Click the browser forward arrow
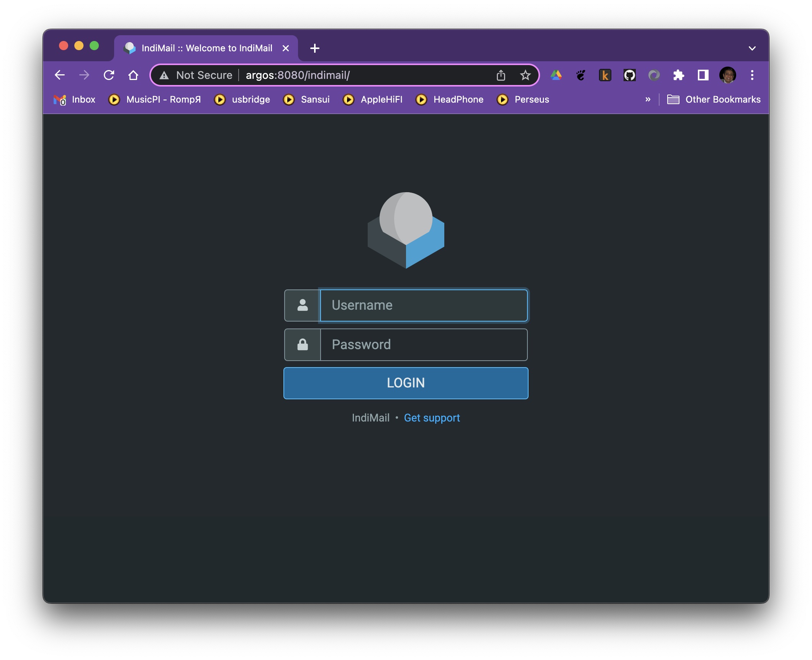This screenshot has height=660, width=812. click(x=84, y=75)
